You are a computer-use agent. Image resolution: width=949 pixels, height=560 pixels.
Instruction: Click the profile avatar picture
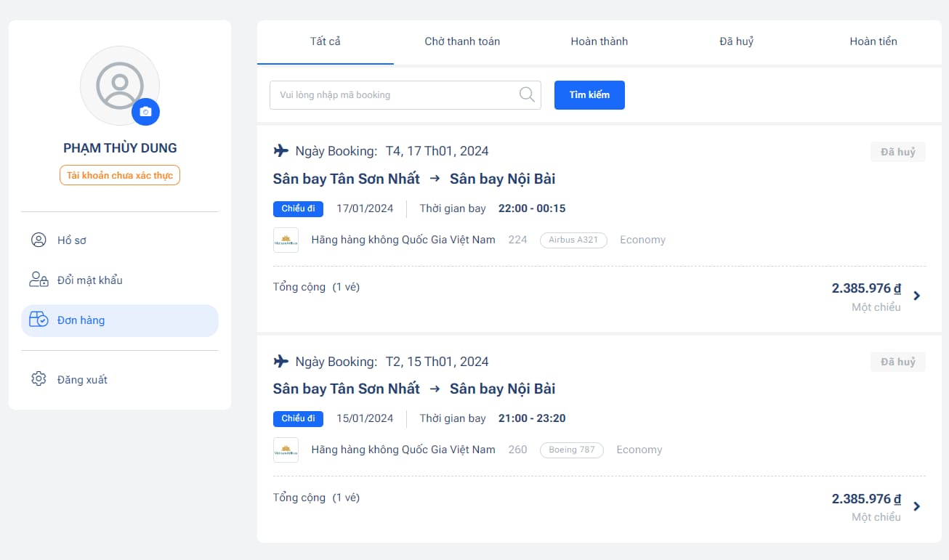click(118, 84)
